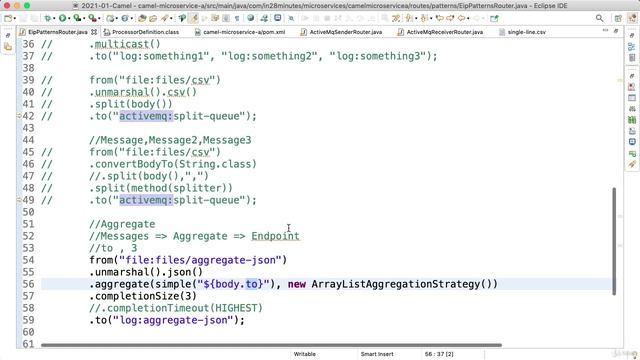Toggle folding marker on line 49
640x360 pixels.
[x=19, y=200]
